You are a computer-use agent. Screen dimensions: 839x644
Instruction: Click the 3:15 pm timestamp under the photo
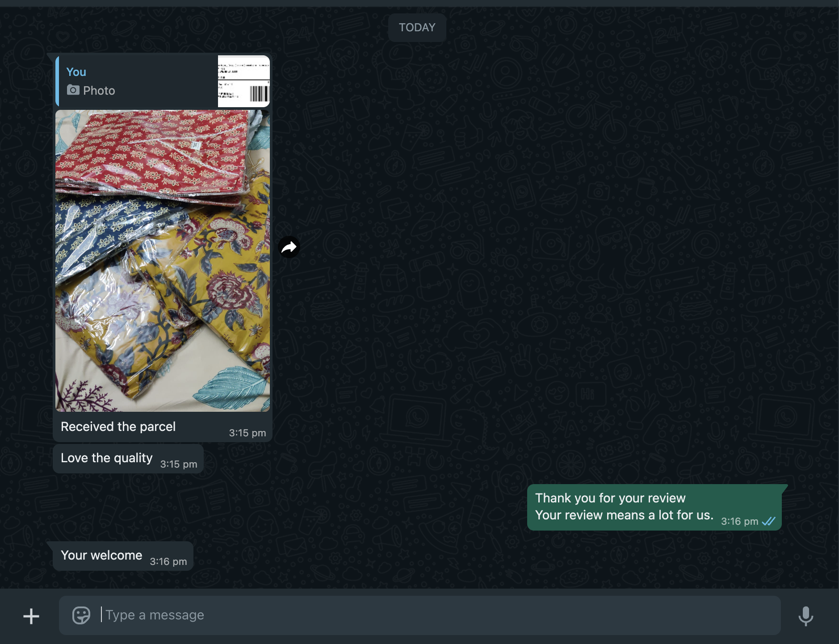pos(247,433)
